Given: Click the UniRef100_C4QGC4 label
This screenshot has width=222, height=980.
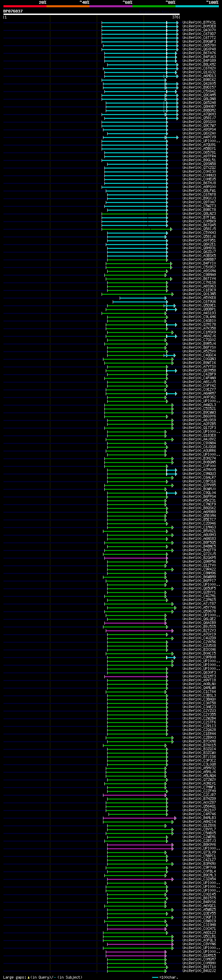Looking at the screenshot, I should (199, 355).
